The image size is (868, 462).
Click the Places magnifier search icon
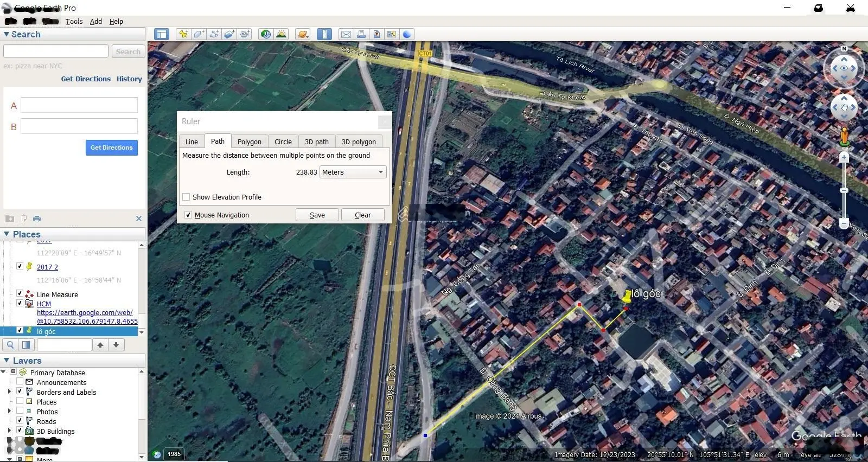point(10,344)
